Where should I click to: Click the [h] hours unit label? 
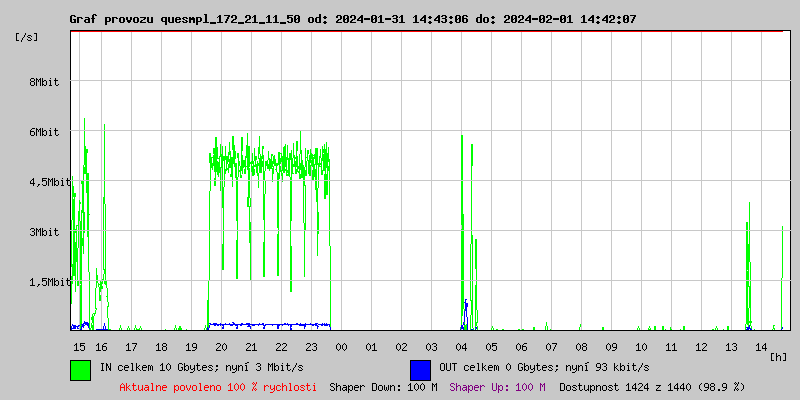point(779,357)
